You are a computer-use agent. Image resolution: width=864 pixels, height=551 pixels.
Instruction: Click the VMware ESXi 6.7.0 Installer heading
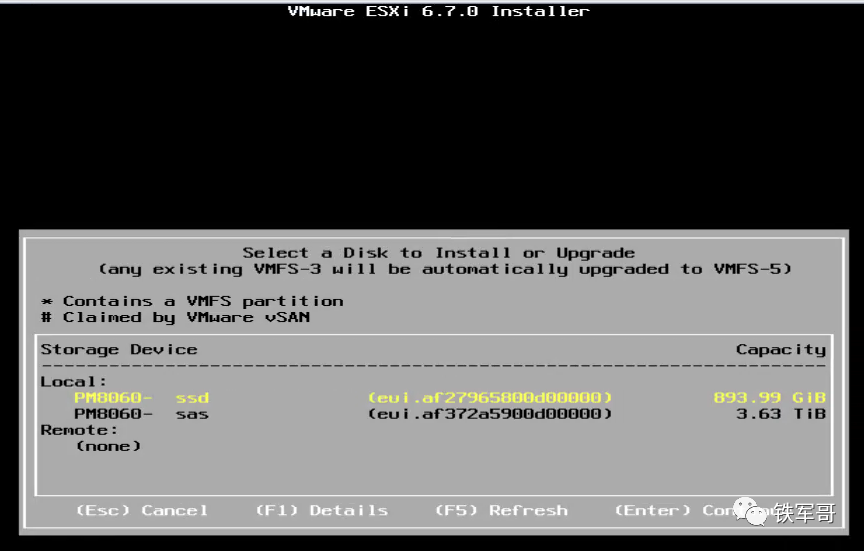point(439,11)
